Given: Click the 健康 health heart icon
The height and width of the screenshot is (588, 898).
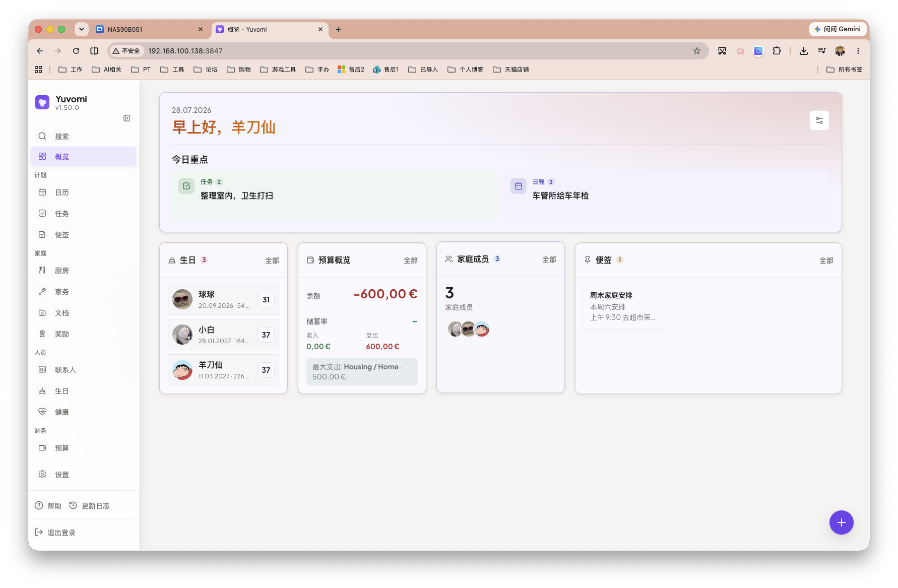Looking at the screenshot, I should pos(42,412).
